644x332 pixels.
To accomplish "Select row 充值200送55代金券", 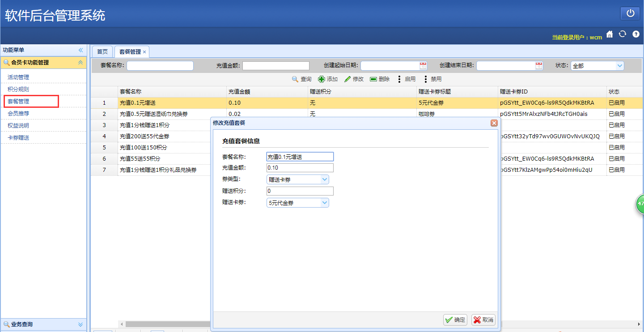I will [151, 136].
